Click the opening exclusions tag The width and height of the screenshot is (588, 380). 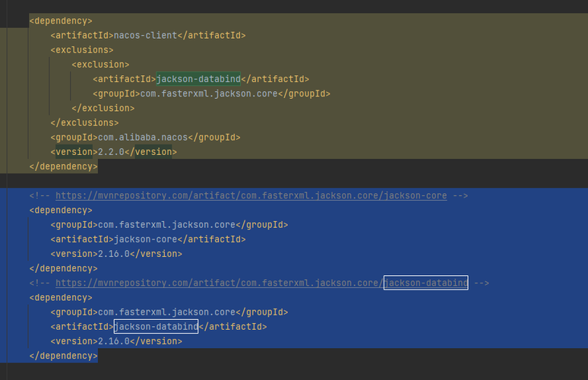81,50
